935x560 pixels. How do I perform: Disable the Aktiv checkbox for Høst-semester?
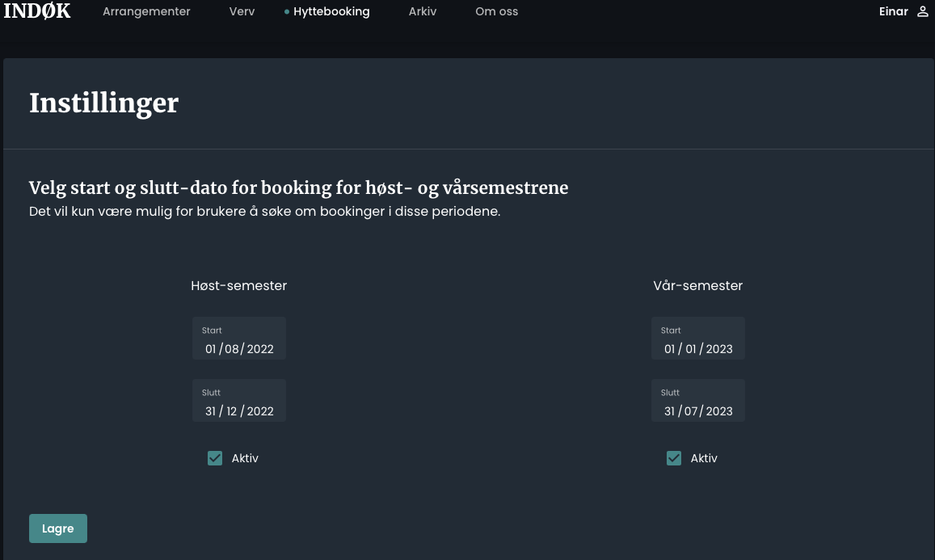pos(215,458)
